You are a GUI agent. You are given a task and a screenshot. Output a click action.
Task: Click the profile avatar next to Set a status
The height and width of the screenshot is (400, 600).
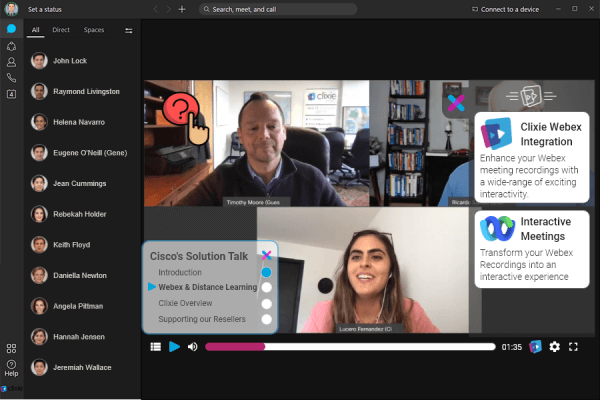11,9
